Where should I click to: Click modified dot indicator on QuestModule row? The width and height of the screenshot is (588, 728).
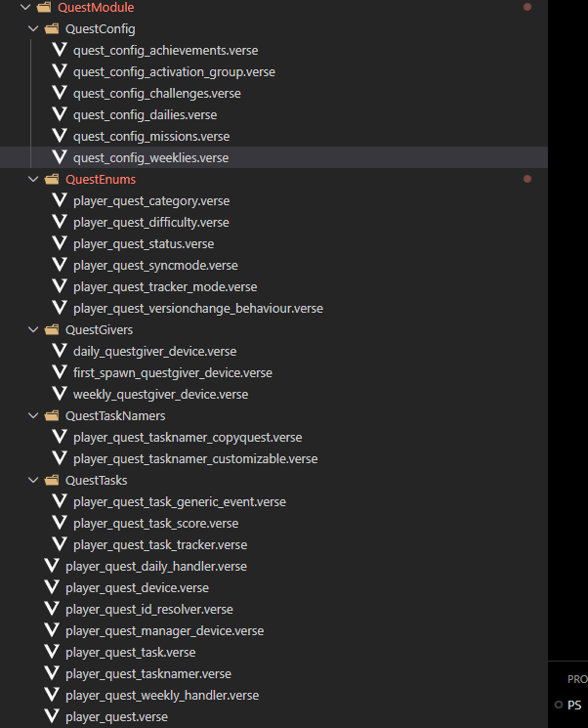pyautogui.click(x=527, y=7)
